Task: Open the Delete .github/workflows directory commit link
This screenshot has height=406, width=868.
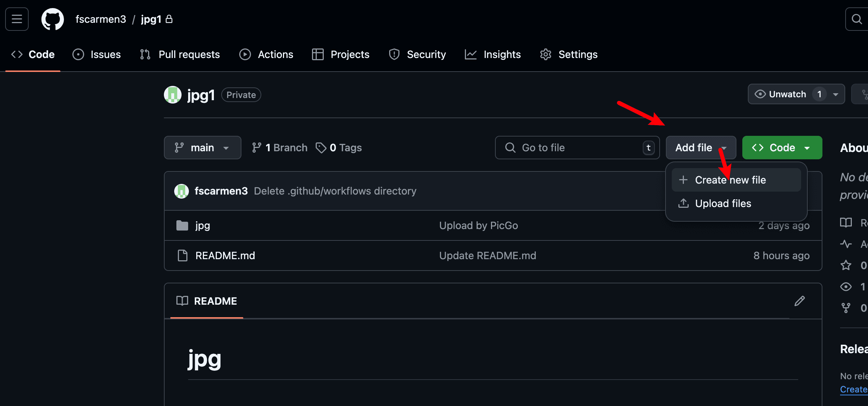Action: click(x=335, y=191)
